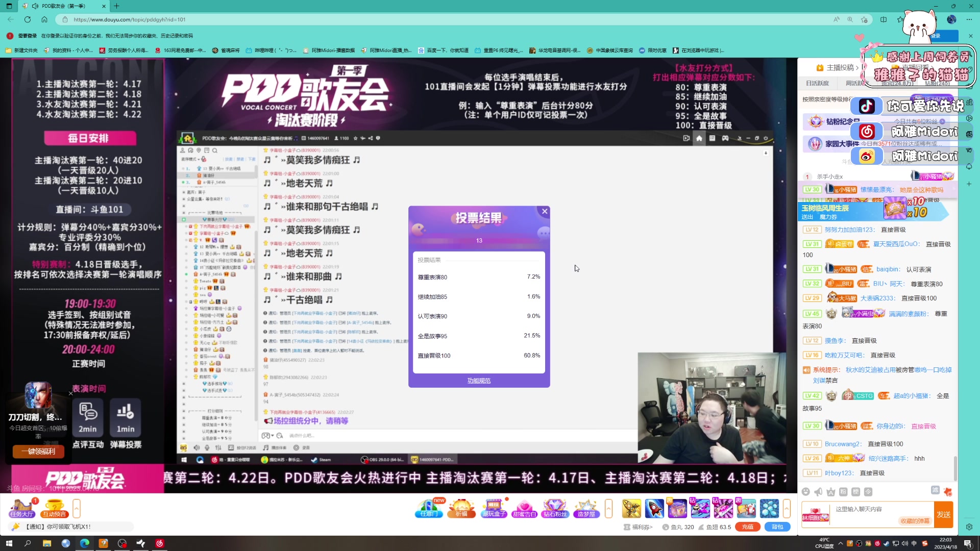Switch to the 日活跃度 tab
This screenshot has width=980, height=551.
(x=817, y=83)
